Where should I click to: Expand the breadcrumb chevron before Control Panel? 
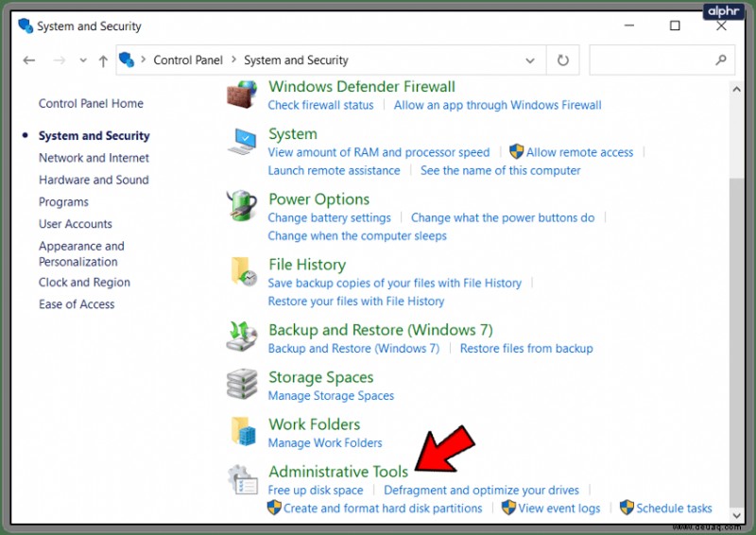pyautogui.click(x=144, y=60)
